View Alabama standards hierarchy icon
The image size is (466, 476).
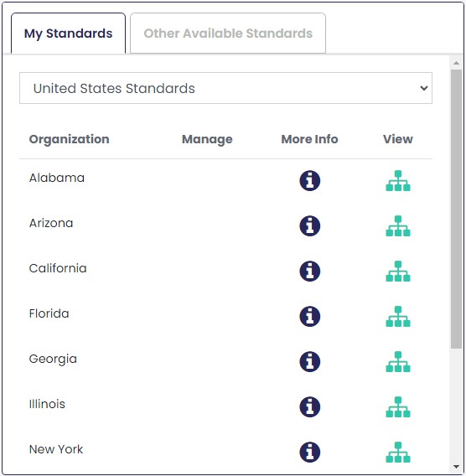pyautogui.click(x=398, y=181)
